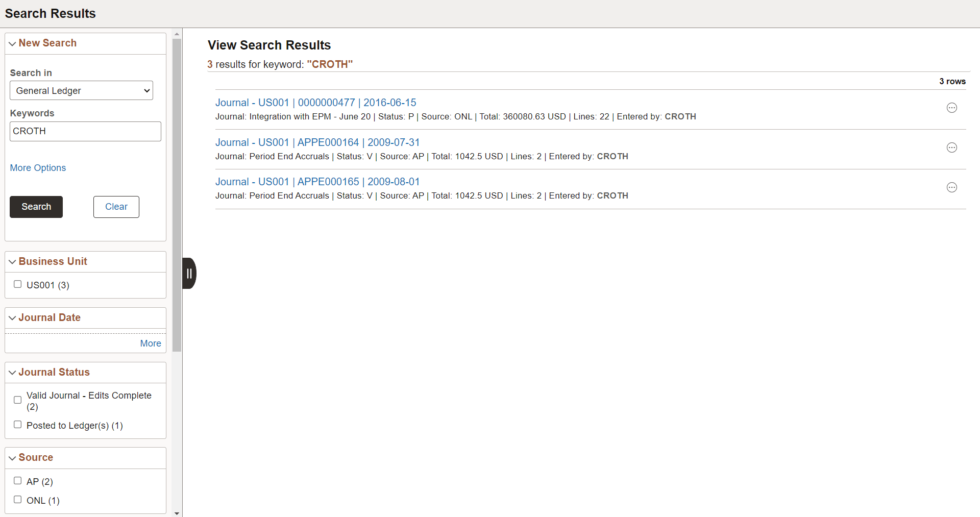Enable the ONL source filter
This screenshot has width=980, height=517.
click(17, 500)
